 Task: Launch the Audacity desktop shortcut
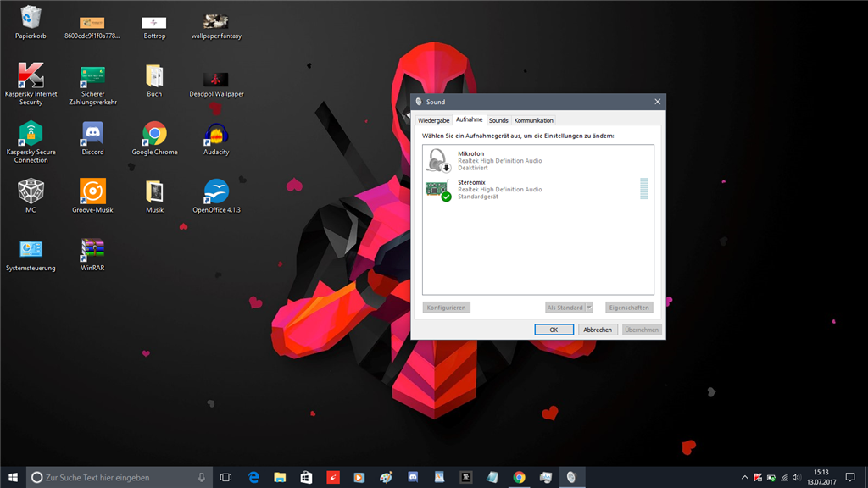click(216, 139)
